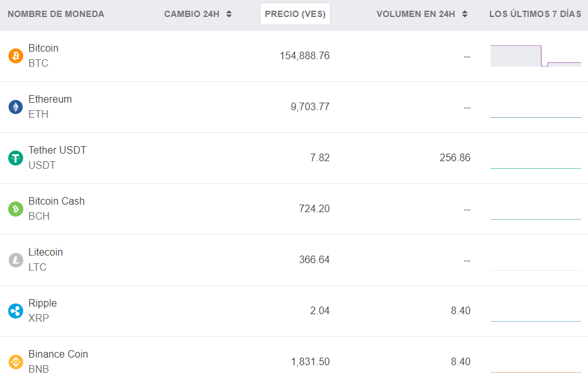
Task: Open the Bitcoin Cash name link
Action: click(x=57, y=201)
